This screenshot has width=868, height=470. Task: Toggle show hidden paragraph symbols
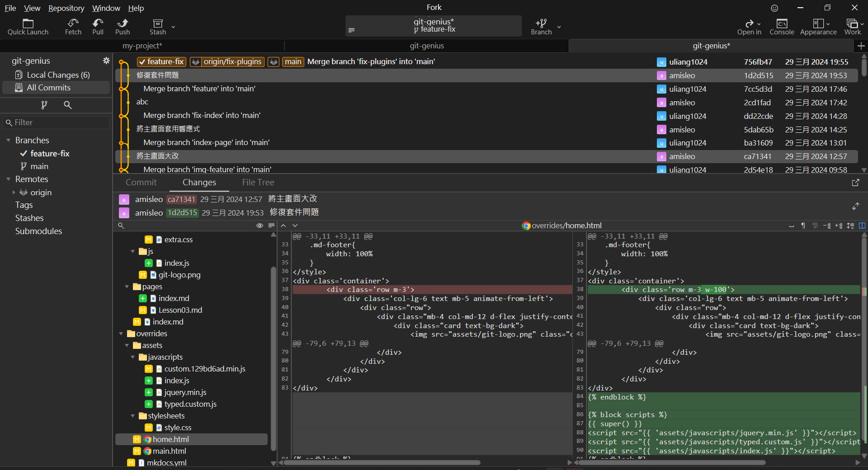click(803, 226)
